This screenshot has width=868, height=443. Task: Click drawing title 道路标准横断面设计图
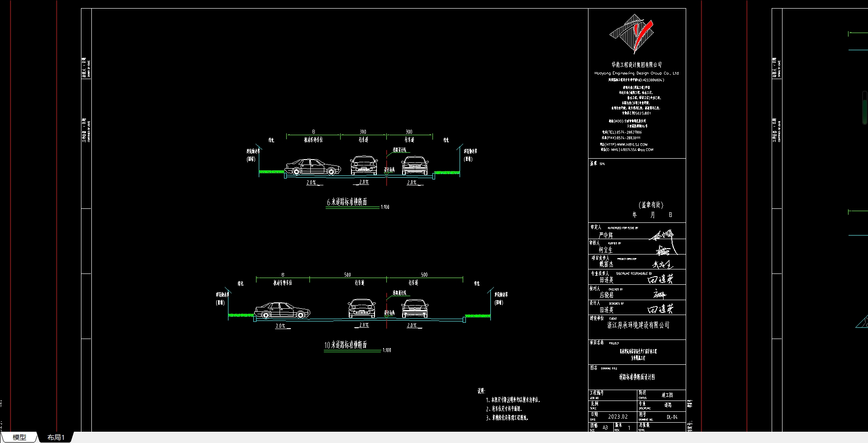637,377
